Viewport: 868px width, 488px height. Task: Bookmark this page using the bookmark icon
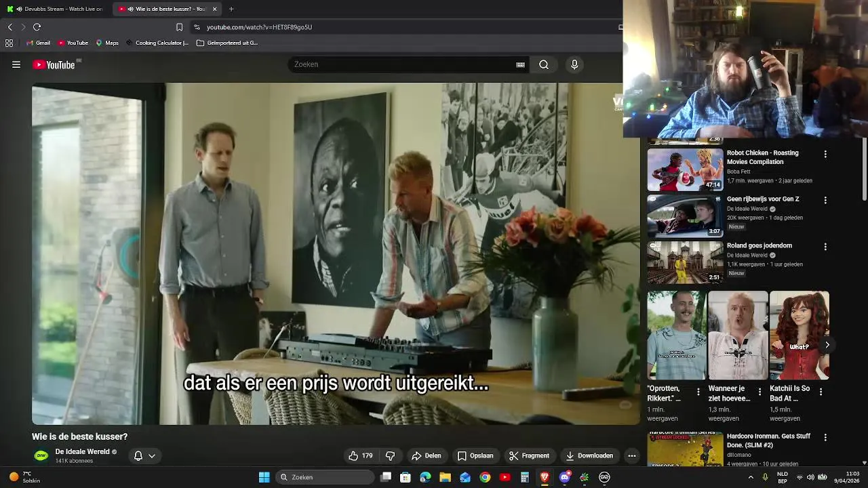(x=179, y=27)
